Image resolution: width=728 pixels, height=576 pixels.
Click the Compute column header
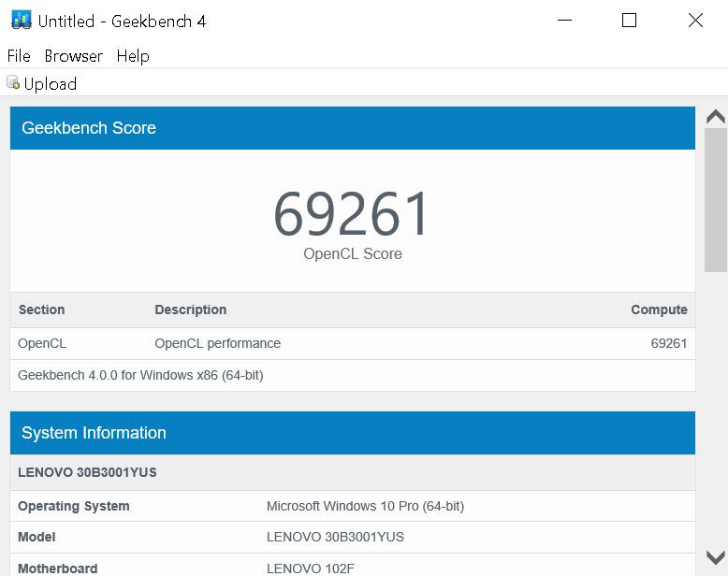pyautogui.click(x=659, y=310)
